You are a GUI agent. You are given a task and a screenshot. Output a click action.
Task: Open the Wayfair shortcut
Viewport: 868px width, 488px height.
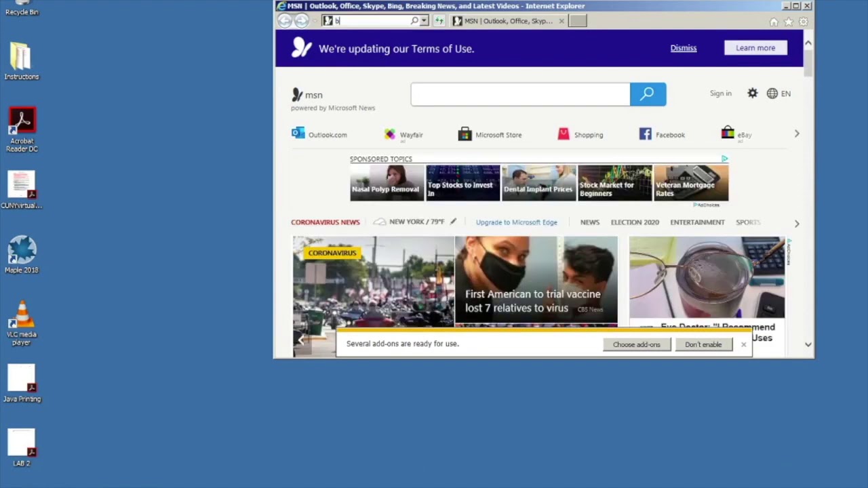click(x=403, y=134)
